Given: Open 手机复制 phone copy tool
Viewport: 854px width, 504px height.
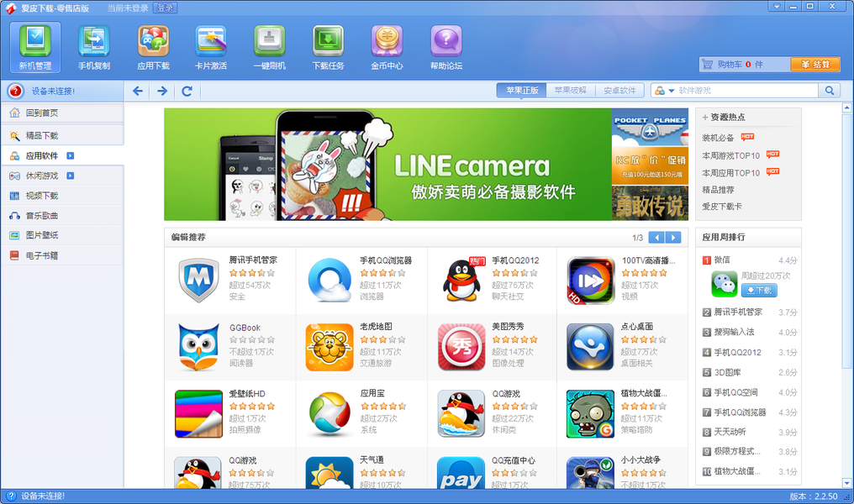Looking at the screenshot, I should tap(94, 47).
